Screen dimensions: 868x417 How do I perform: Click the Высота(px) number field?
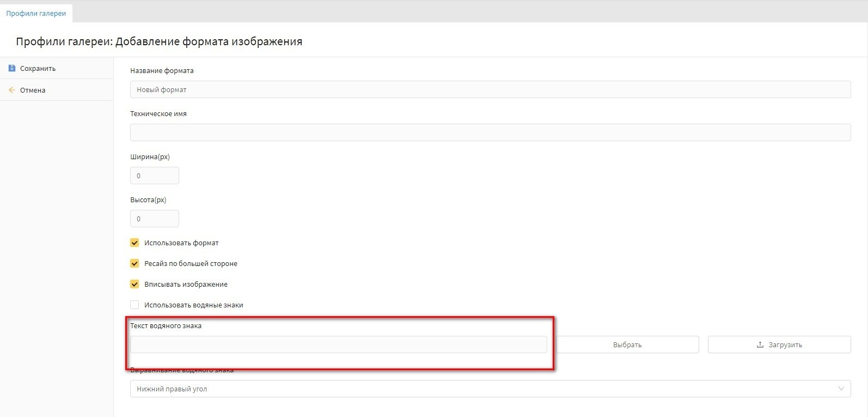[x=154, y=219]
